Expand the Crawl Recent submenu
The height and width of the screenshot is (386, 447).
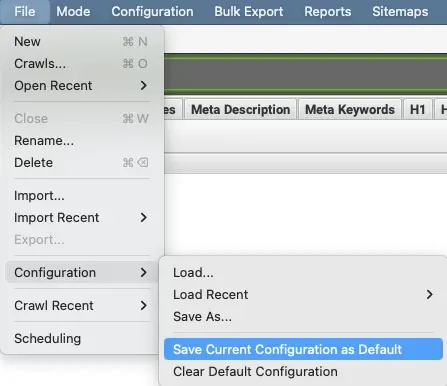coord(81,305)
